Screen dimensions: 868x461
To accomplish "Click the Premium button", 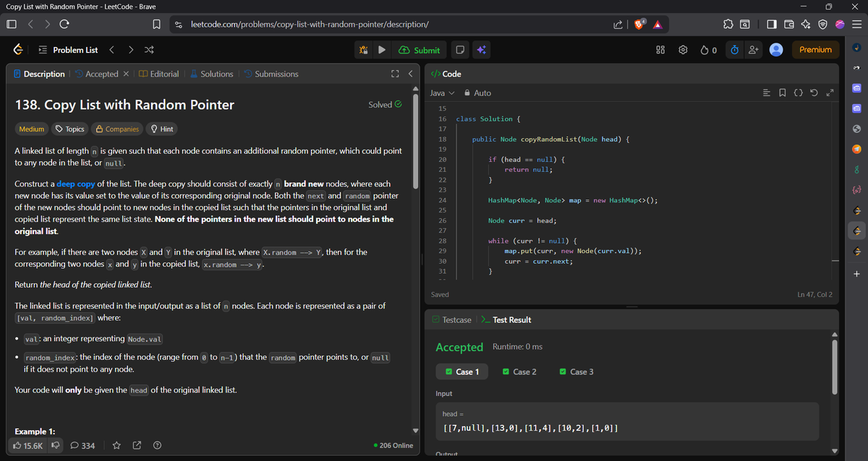I will tap(816, 50).
